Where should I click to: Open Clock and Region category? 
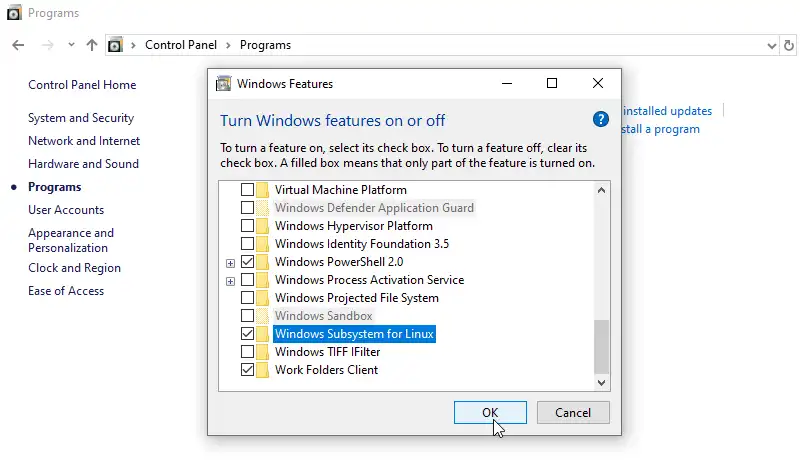click(74, 268)
